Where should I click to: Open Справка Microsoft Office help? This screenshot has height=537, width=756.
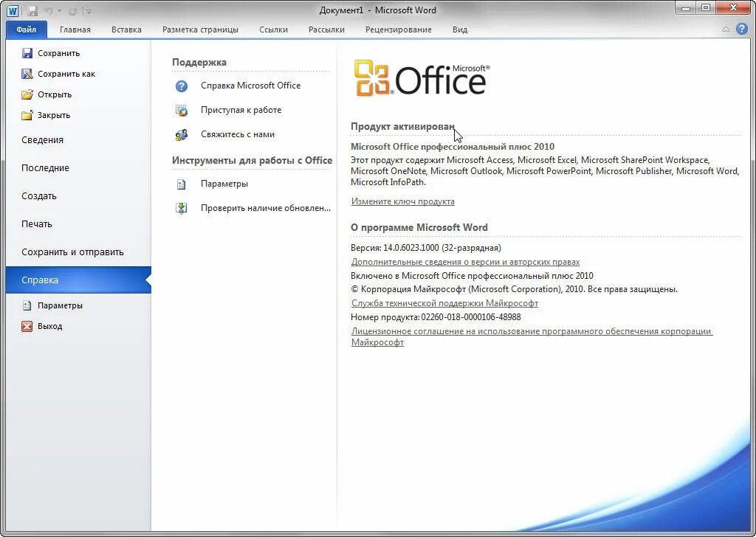click(252, 86)
